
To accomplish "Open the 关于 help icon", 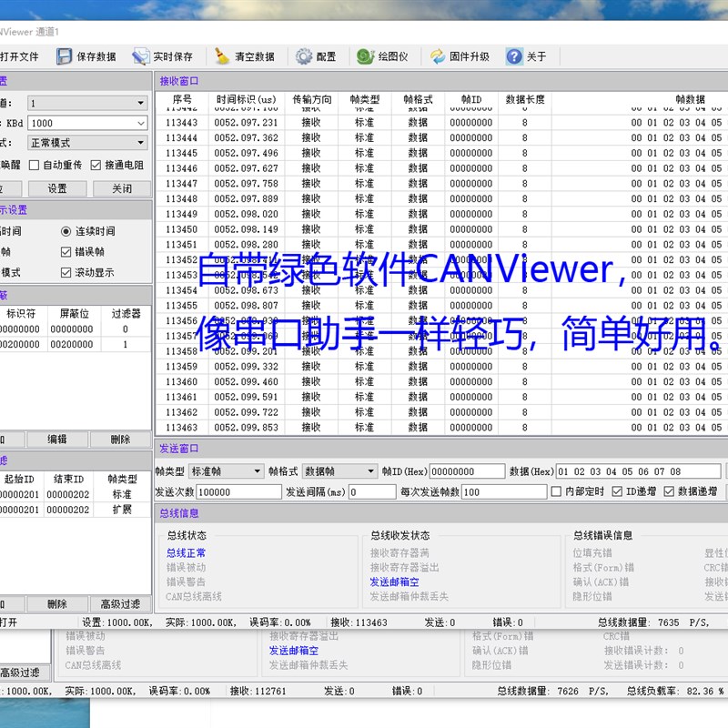I will click(x=514, y=56).
